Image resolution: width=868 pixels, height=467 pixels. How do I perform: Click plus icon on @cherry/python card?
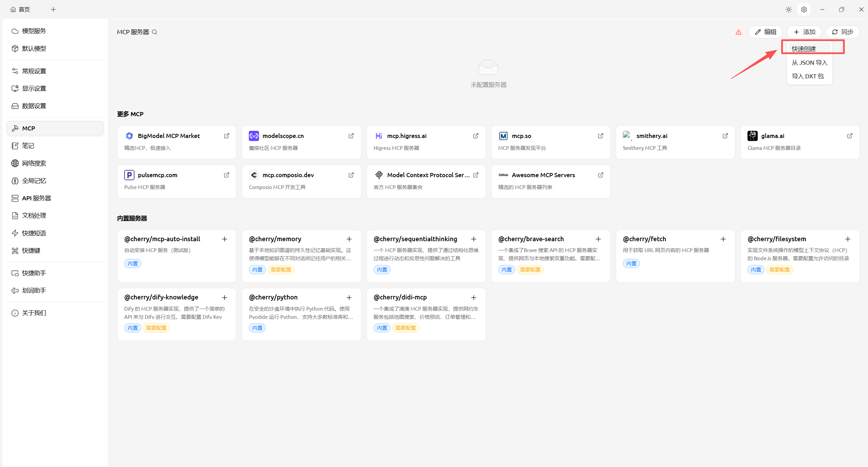(349, 298)
